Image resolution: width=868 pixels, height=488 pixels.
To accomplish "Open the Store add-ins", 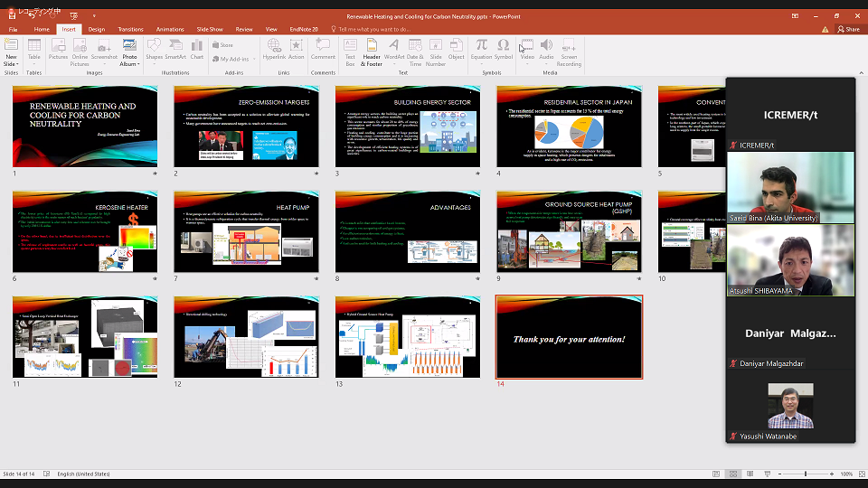I will click(x=222, y=45).
